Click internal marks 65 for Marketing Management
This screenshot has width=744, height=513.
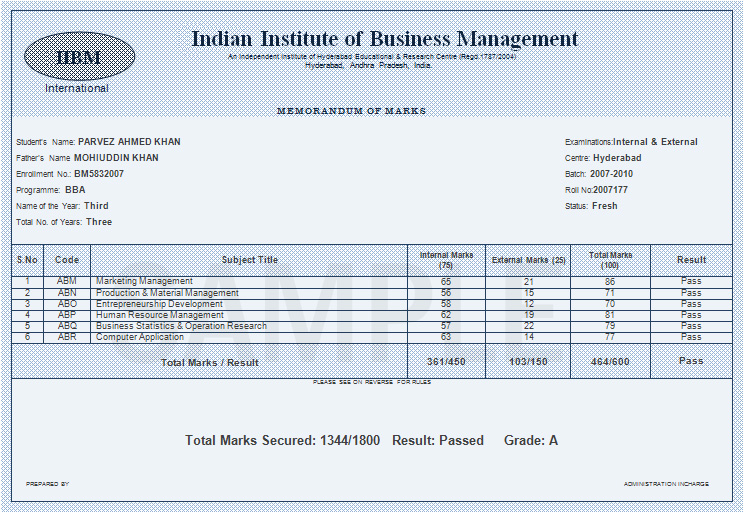(446, 282)
